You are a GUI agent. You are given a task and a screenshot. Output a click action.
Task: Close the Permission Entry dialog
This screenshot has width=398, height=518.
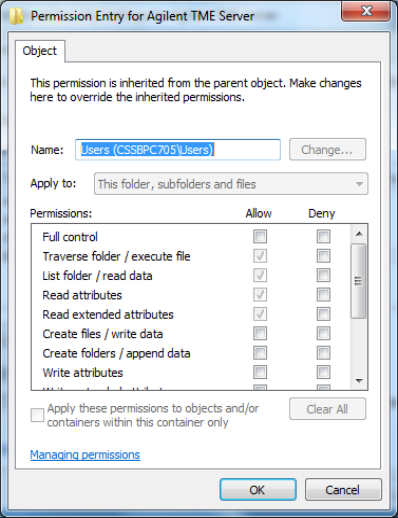[x=366, y=11]
